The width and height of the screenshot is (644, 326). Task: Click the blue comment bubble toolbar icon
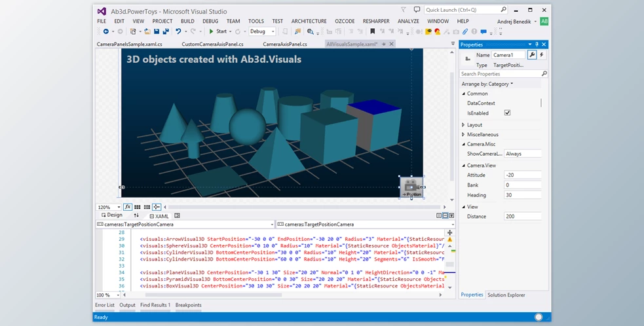[x=483, y=31]
